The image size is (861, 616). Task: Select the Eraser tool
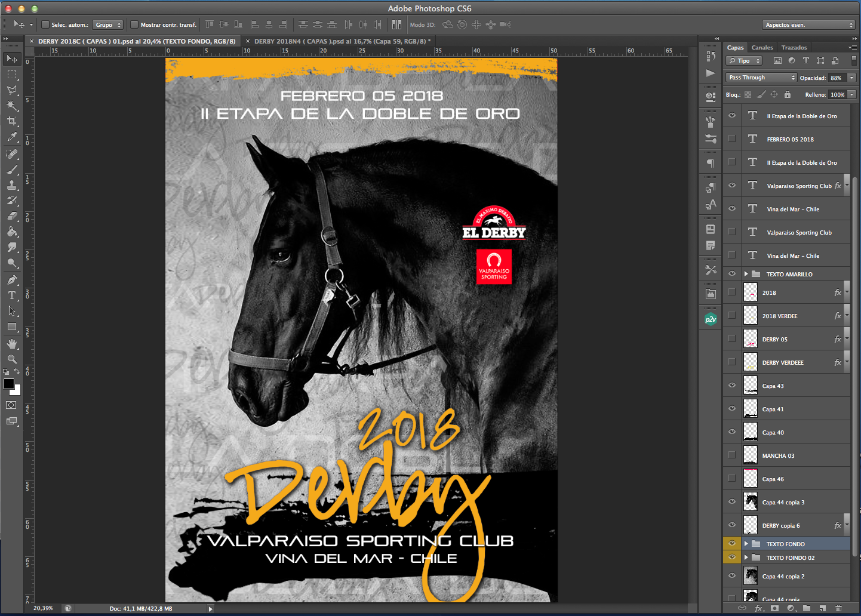coord(11,216)
